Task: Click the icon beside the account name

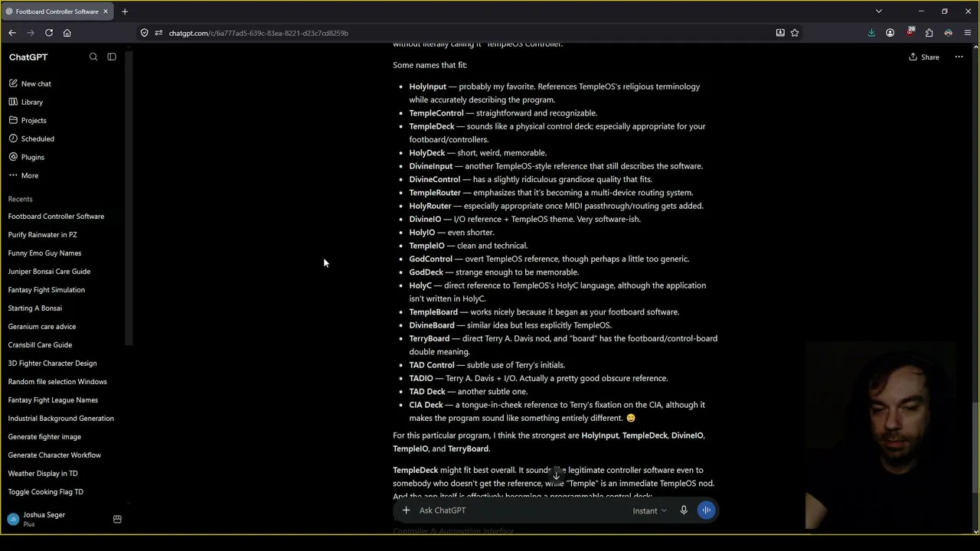Action: point(117,519)
